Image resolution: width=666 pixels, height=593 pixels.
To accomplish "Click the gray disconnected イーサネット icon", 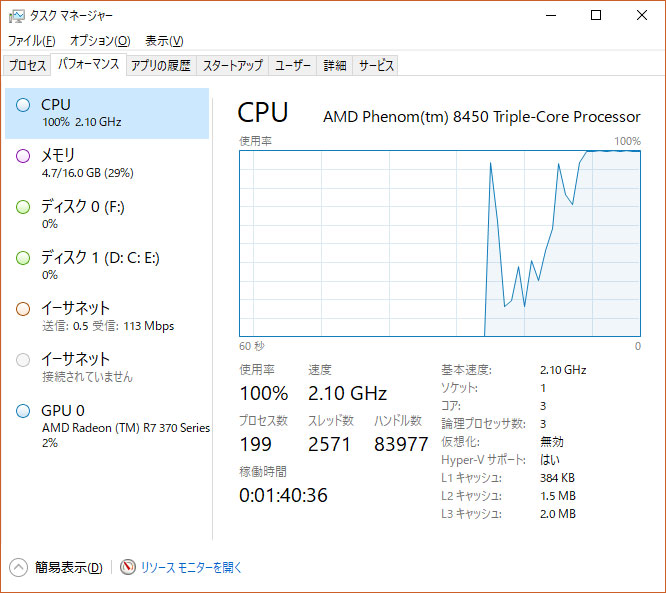I will (x=23, y=360).
